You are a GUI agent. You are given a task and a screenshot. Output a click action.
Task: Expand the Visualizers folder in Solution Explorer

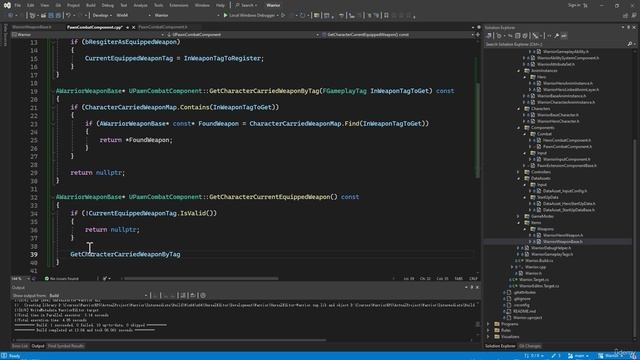point(488,337)
